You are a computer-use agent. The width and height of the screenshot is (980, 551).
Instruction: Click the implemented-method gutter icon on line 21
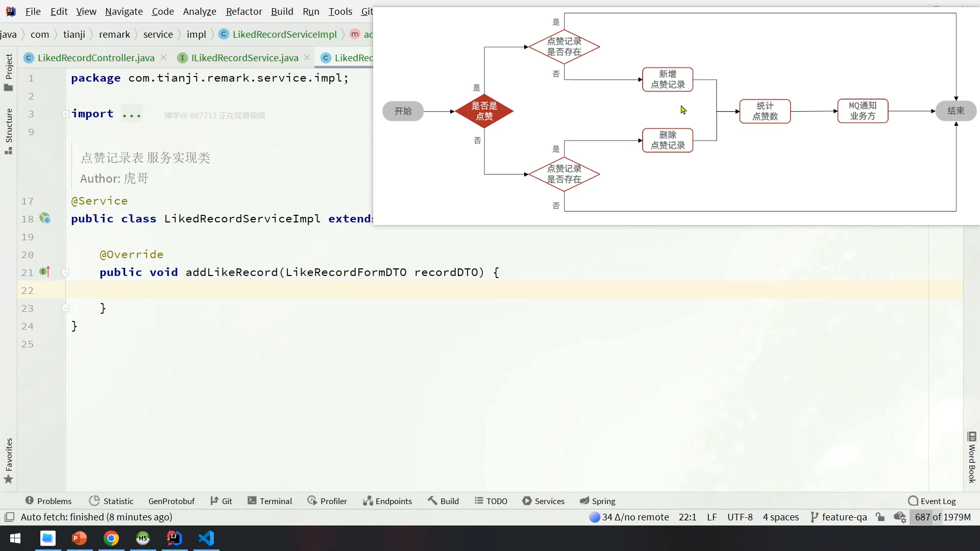click(x=45, y=272)
